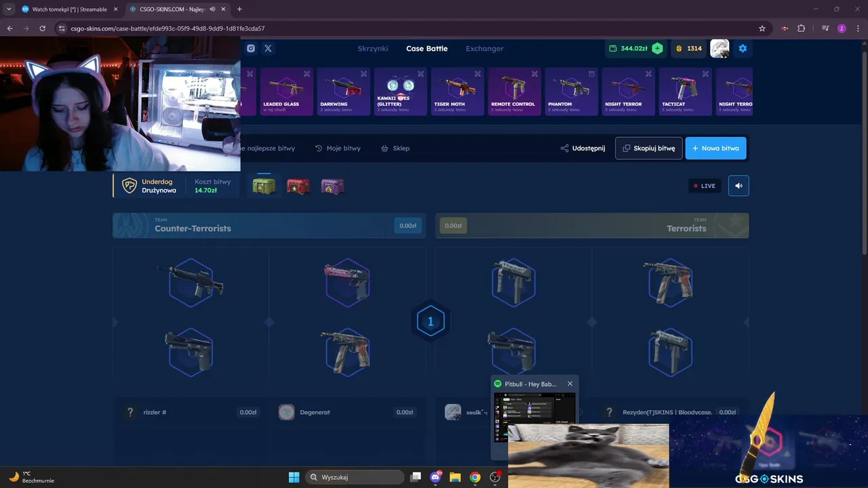Screen dimensions: 868x488
Task: Bookmark this page with star icon
Action: click(x=762, y=28)
